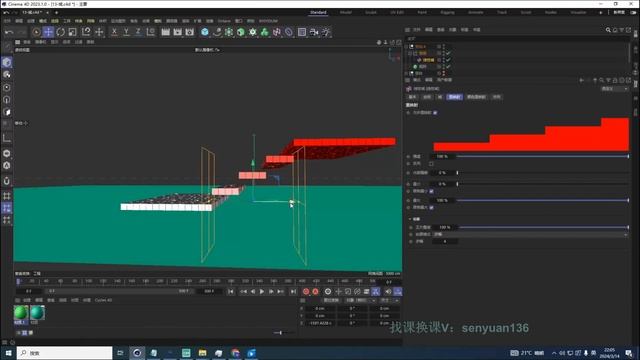The height and width of the screenshot is (360, 640).
Task: Select the Basic (基本) attribute tab
Action: click(412, 97)
